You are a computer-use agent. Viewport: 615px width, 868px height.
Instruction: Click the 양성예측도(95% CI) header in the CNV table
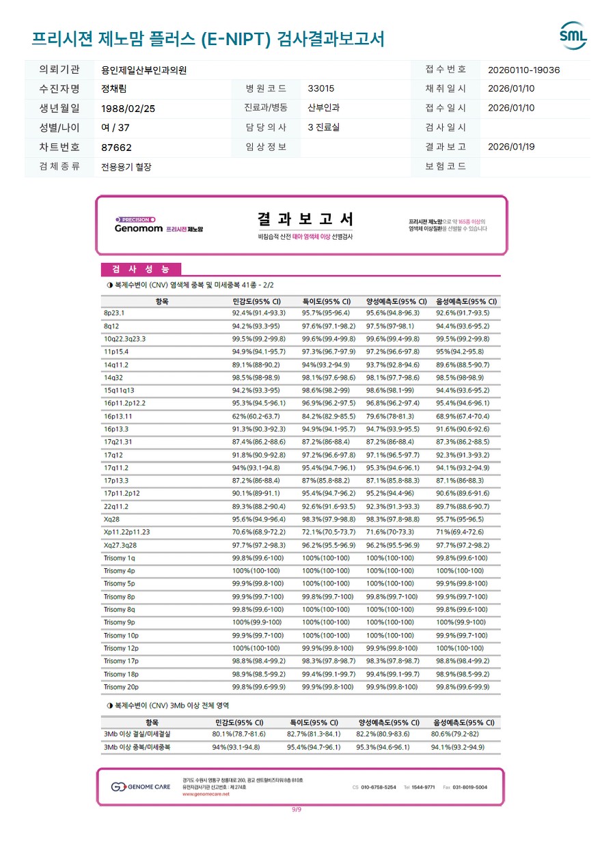pos(396,301)
